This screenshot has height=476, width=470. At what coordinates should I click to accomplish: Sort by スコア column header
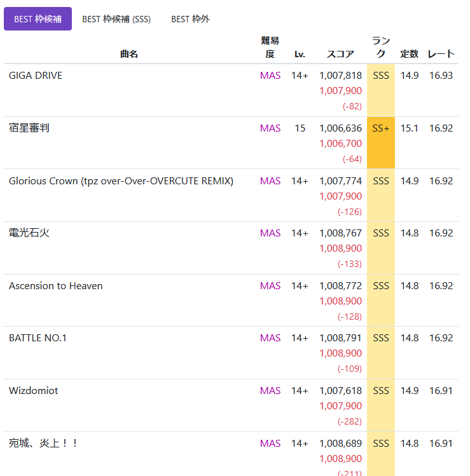340,54
